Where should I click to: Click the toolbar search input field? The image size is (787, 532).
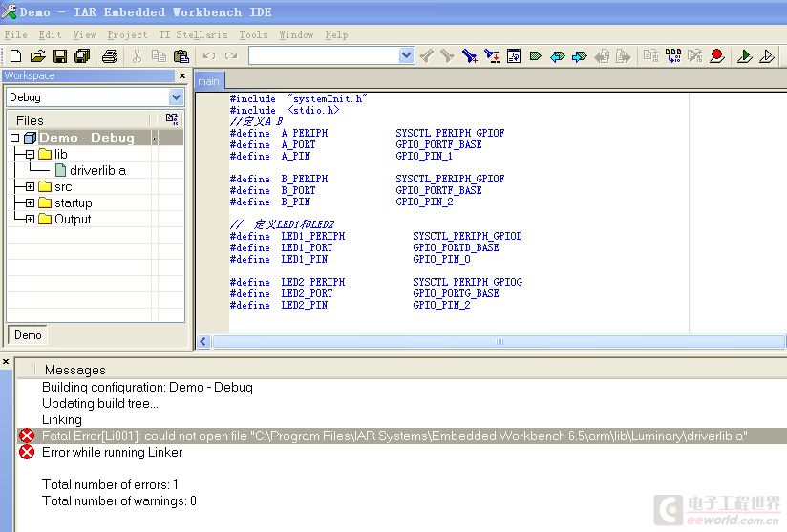pyautogui.click(x=324, y=55)
